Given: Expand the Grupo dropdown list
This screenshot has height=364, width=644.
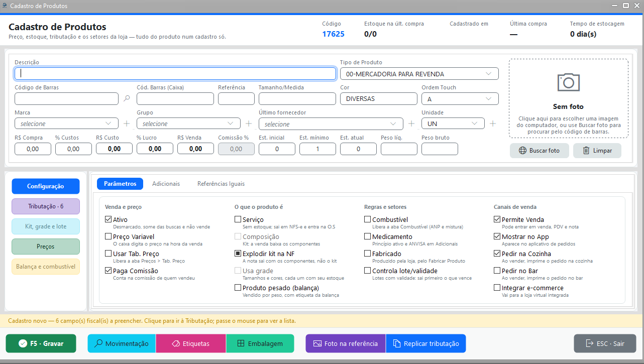Looking at the screenshot, I should click(x=188, y=124).
